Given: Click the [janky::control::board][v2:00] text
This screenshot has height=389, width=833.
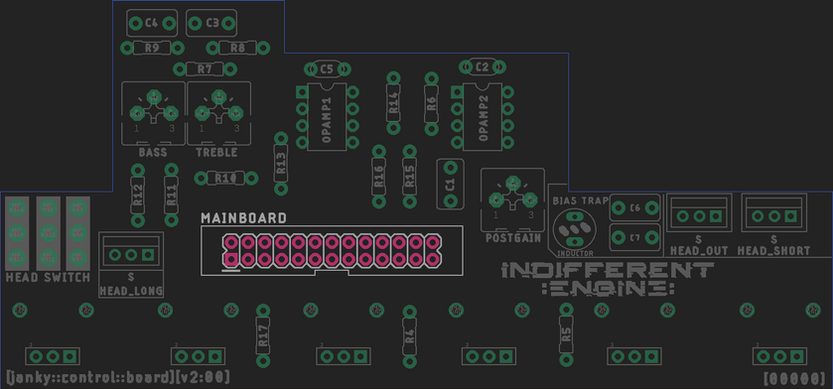Looking at the screenshot, I should pos(118,378).
